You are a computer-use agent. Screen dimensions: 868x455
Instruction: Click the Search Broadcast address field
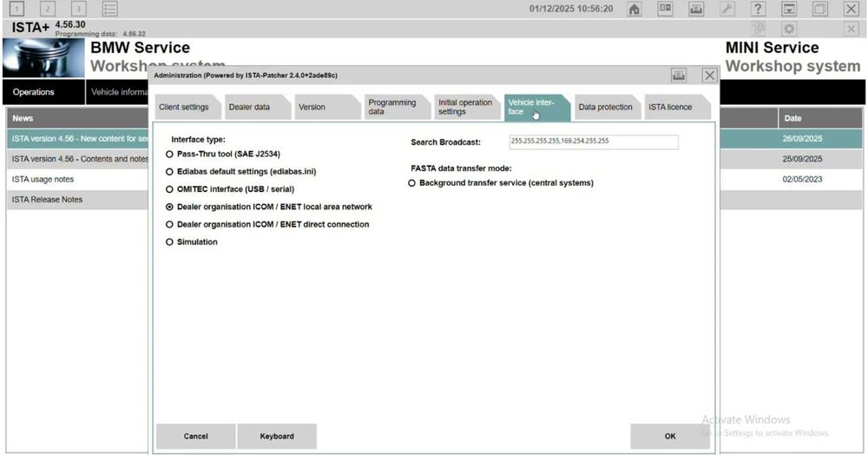click(594, 142)
